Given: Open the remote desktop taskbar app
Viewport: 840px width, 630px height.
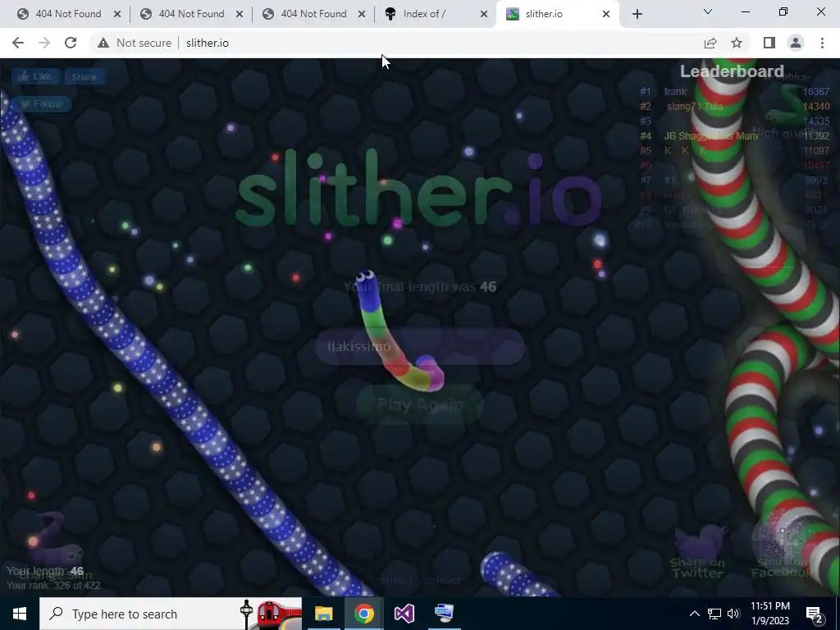Looking at the screenshot, I should 444,614.
